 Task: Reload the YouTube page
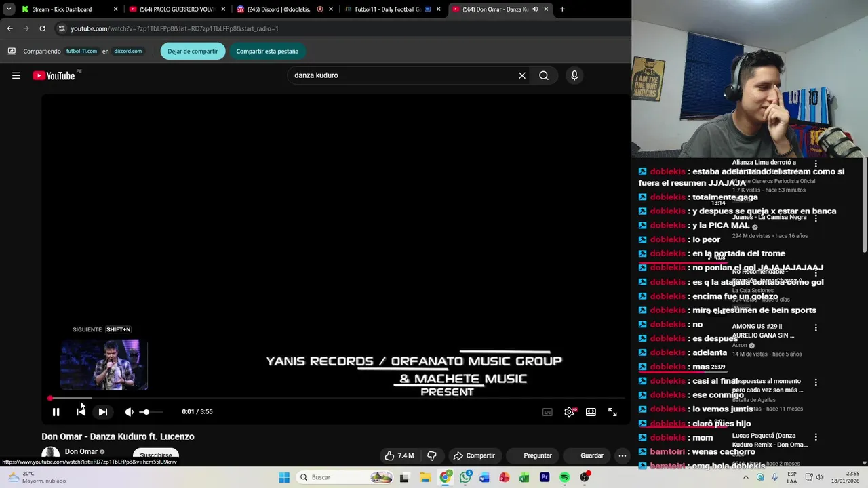pyautogui.click(x=42, y=28)
